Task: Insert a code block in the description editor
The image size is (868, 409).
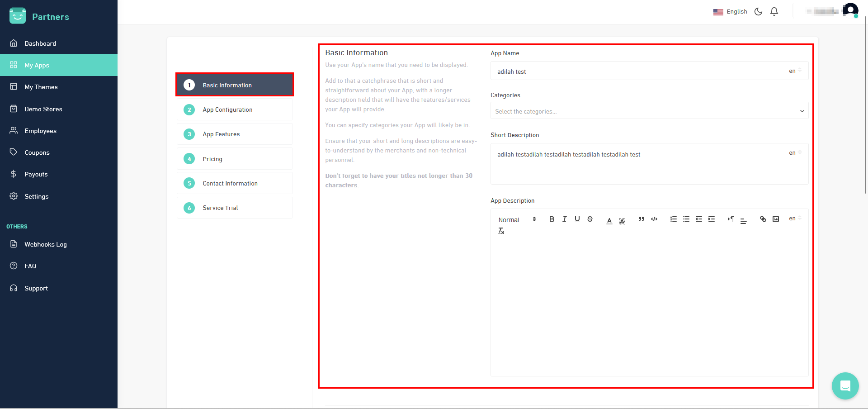Action: (654, 219)
